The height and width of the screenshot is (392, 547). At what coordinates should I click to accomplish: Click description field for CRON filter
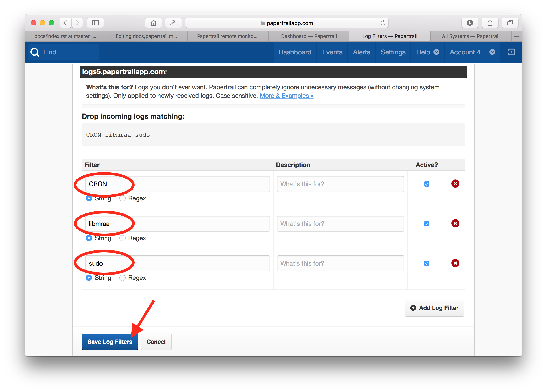click(x=340, y=184)
